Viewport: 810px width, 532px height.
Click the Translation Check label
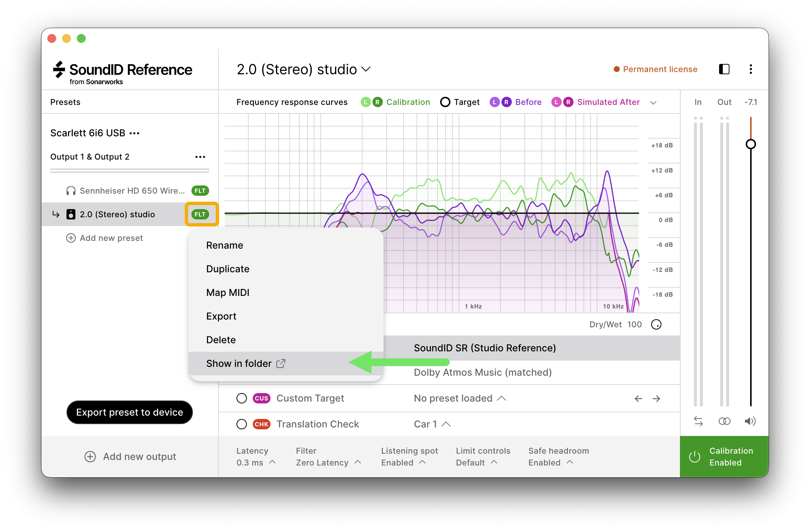[318, 424]
